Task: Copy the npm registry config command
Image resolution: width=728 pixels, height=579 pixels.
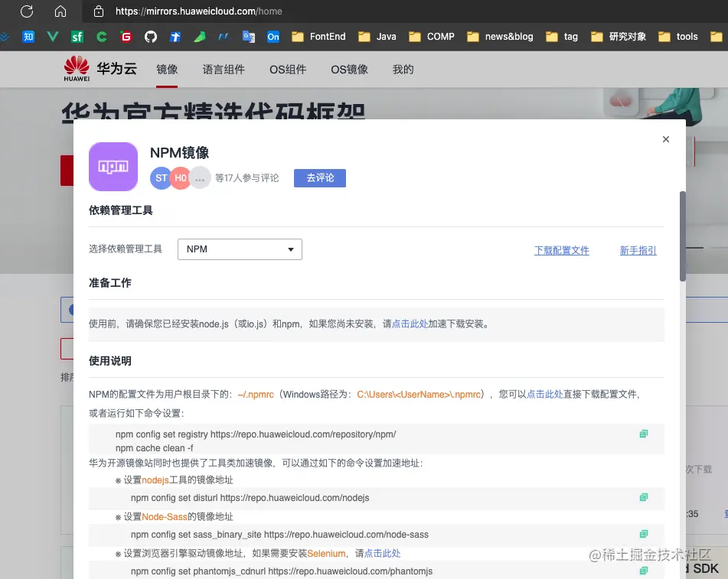Action: tap(643, 433)
